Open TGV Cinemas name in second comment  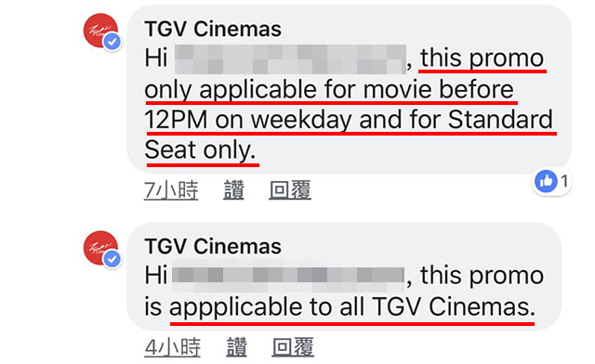(213, 246)
